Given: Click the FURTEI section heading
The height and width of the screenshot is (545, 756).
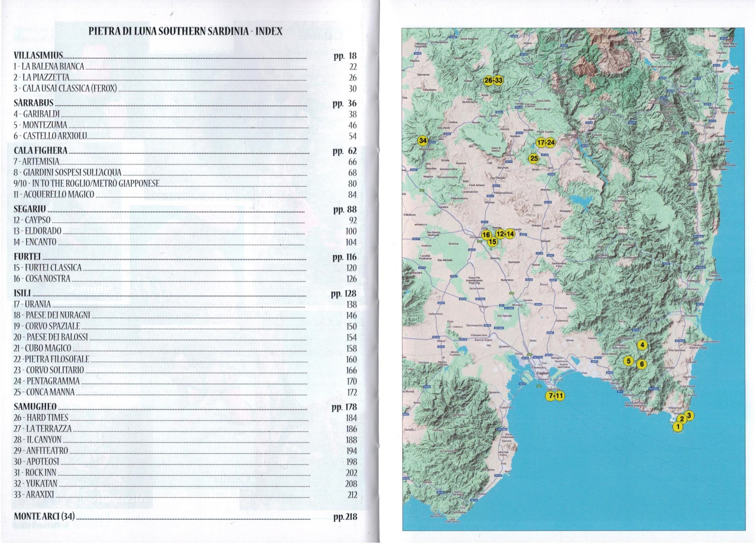Looking at the screenshot, I should click(27, 257).
